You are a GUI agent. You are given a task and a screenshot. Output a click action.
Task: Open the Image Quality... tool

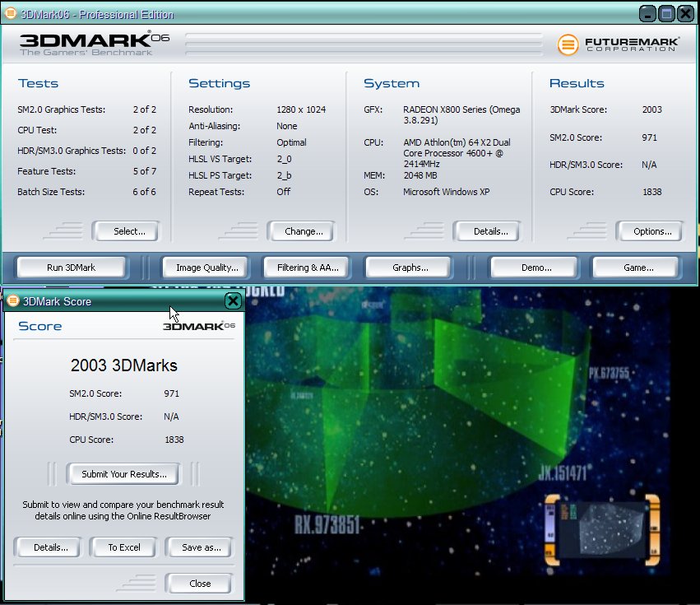coord(205,268)
